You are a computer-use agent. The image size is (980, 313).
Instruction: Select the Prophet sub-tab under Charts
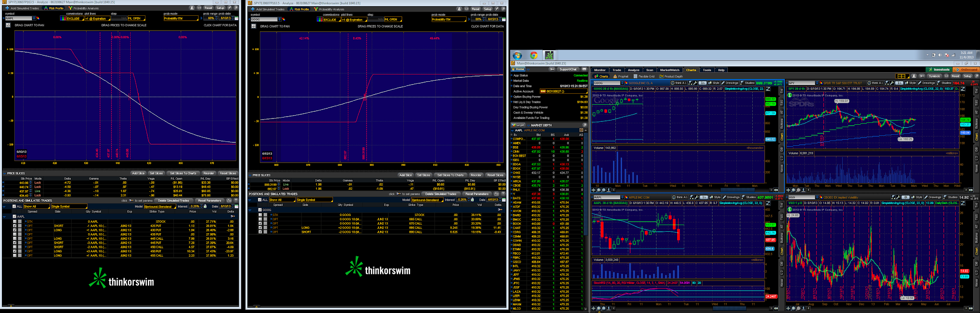pyautogui.click(x=621, y=76)
